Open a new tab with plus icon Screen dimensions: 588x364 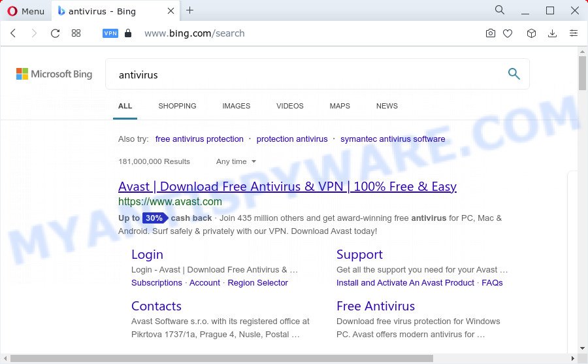pyautogui.click(x=189, y=10)
